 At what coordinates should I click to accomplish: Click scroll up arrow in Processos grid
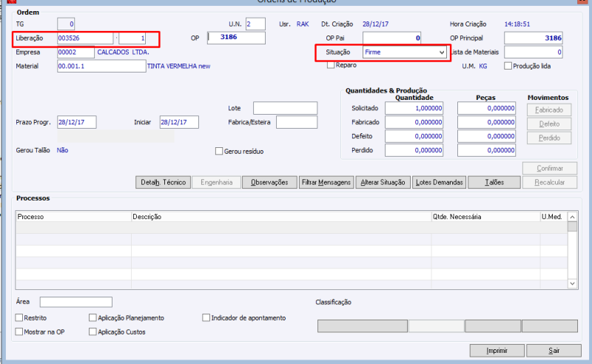point(572,217)
